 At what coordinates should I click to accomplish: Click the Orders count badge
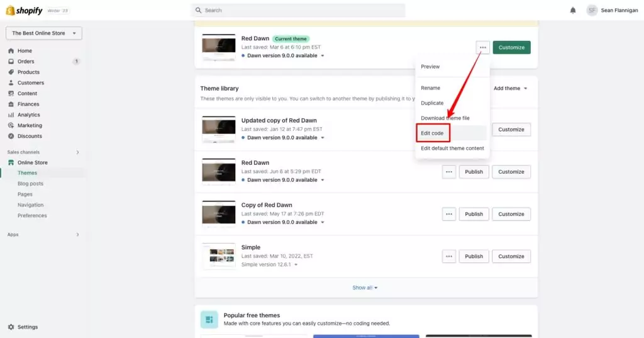point(76,61)
